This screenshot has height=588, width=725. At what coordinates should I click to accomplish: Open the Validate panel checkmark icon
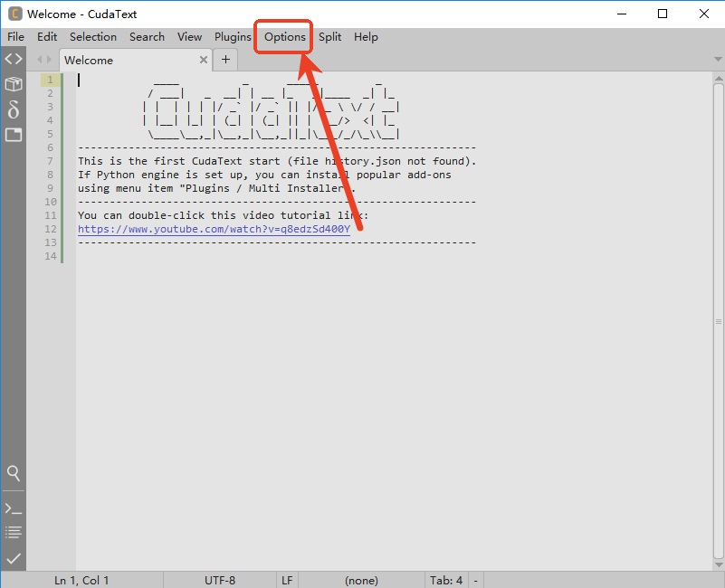coord(14,558)
